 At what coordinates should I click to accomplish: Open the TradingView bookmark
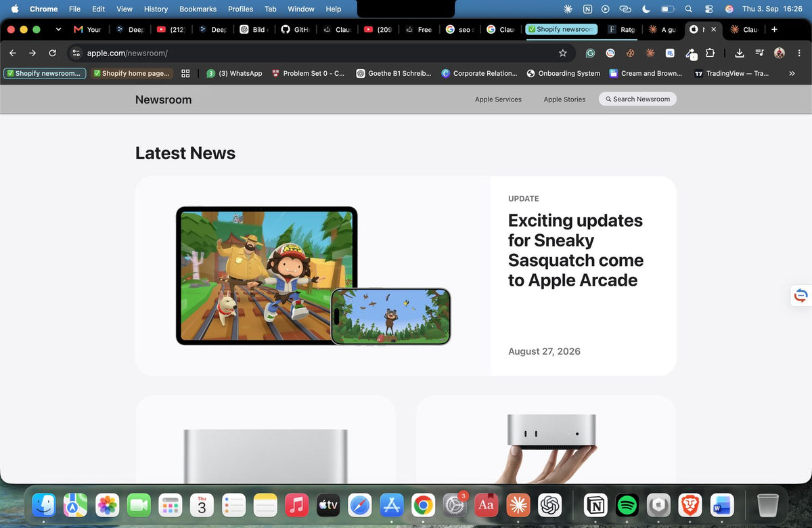click(732, 73)
